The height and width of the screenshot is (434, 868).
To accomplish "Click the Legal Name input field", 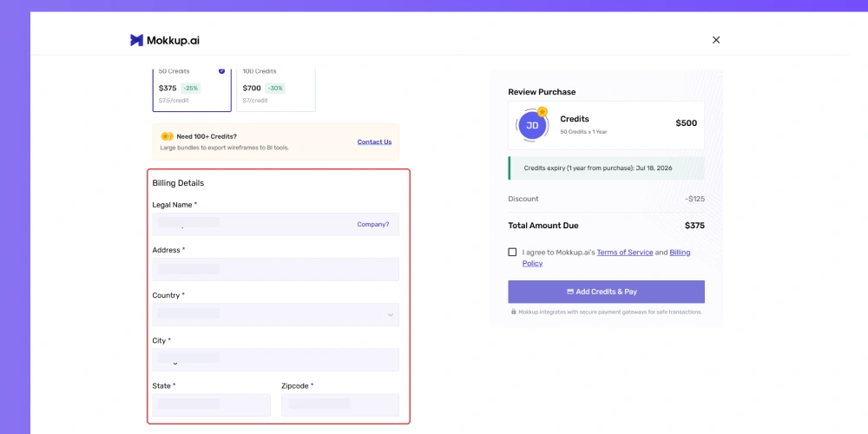I will coord(276,224).
